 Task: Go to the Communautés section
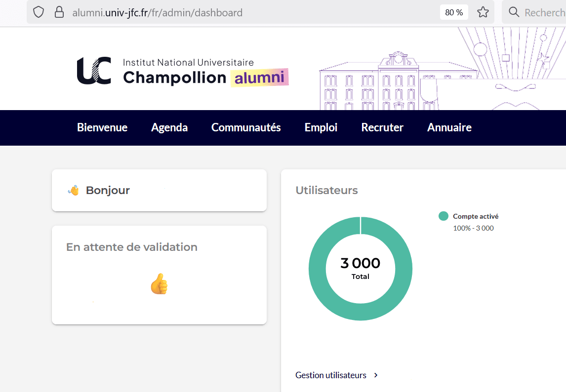246,127
